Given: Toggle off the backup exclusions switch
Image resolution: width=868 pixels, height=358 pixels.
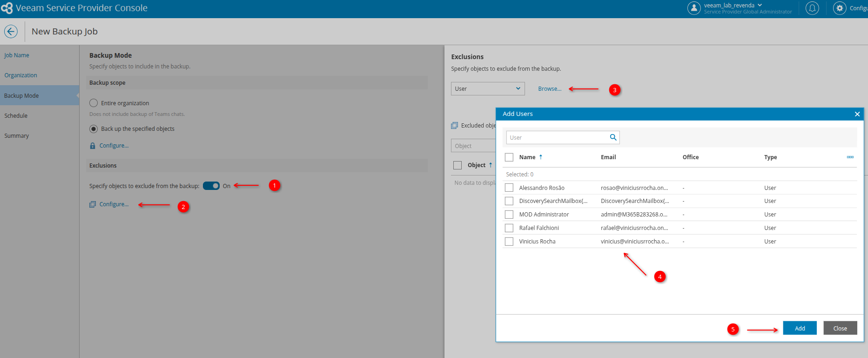Looking at the screenshot, I should point(211,186).
